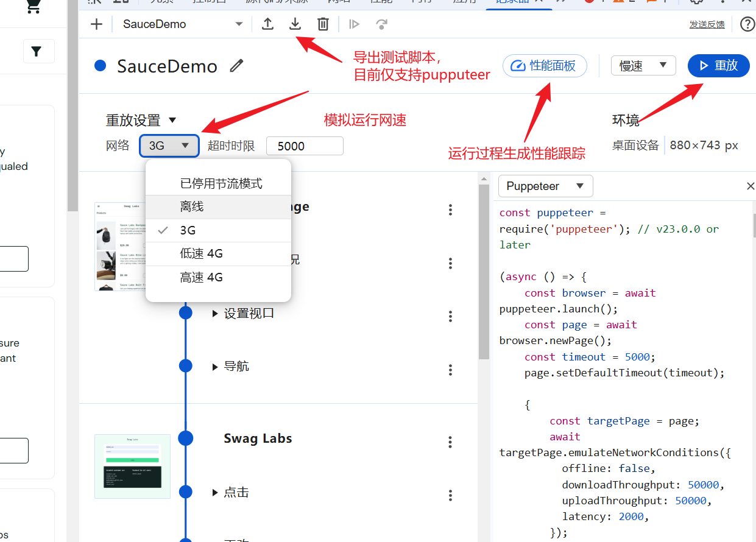Click the 超时时限 input showing 5000
This screenshot has width=756, height=542.
(x=305, y=146)
